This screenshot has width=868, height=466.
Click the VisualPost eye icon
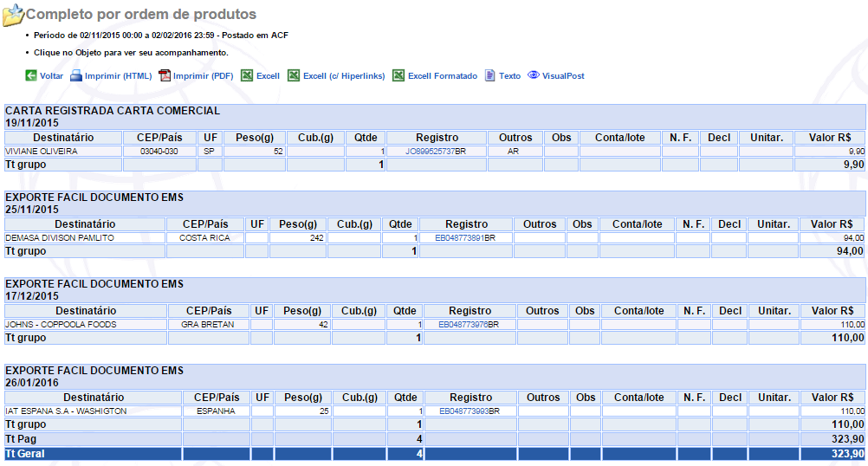534,76
